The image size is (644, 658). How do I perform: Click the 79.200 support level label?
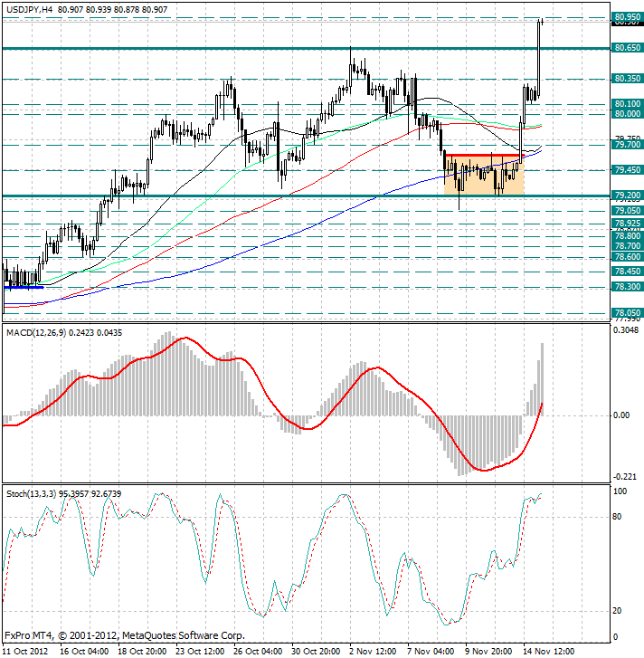tap(627, 195)
